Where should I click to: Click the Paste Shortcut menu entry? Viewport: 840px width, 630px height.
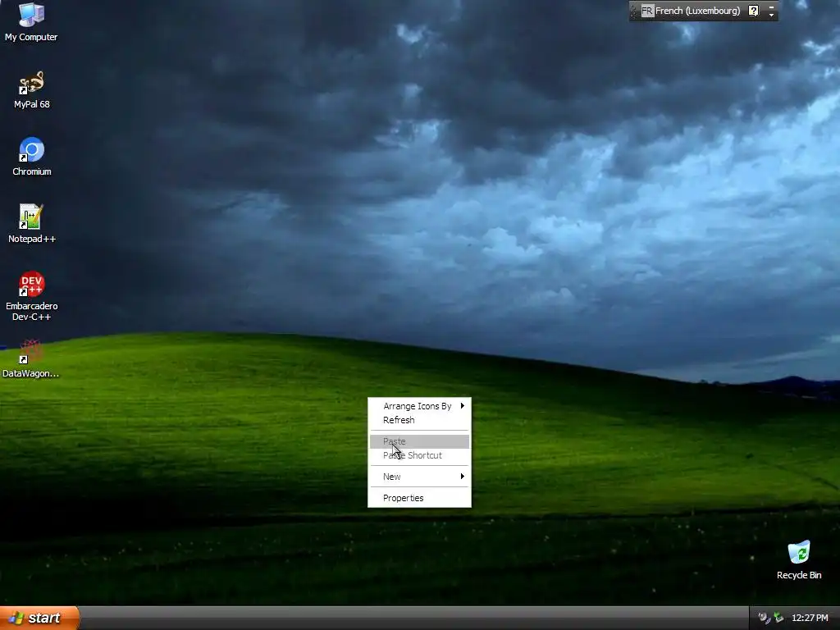419,455
